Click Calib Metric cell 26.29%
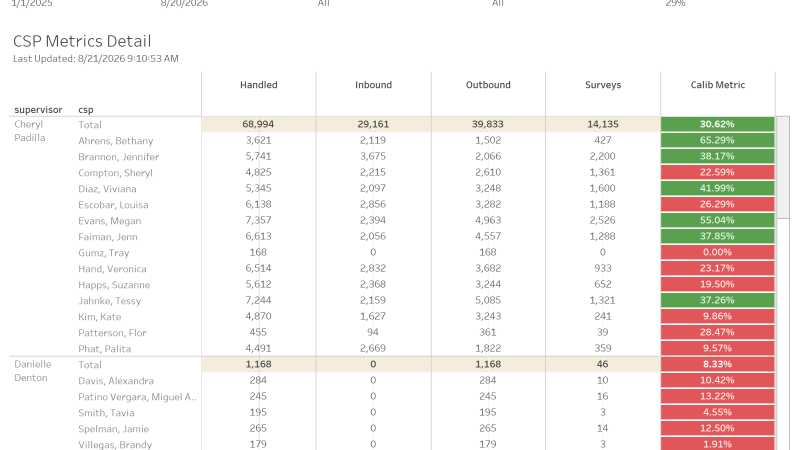 [x=717, y=204]
